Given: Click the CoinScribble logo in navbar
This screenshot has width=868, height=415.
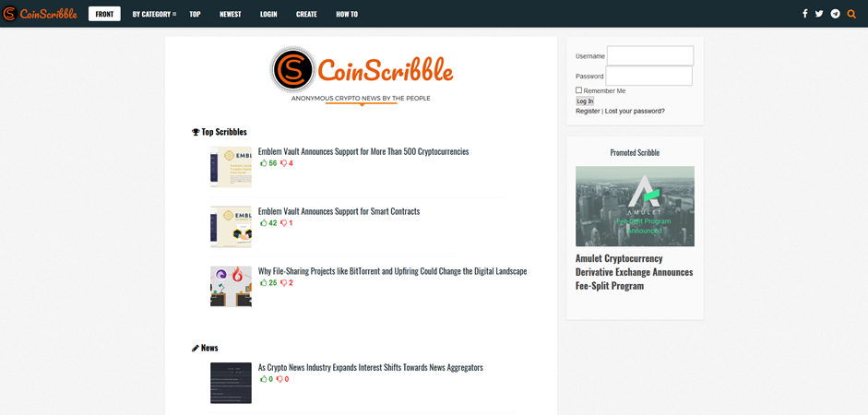Looking at the screenshot, I should coord(40,14).
